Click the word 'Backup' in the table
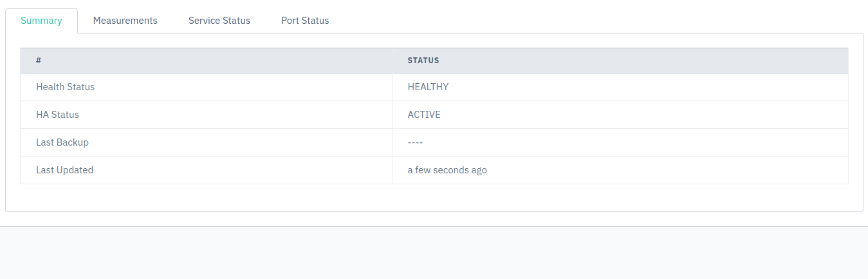This screenshot has width=868, height=279. (x=73, y=142)
